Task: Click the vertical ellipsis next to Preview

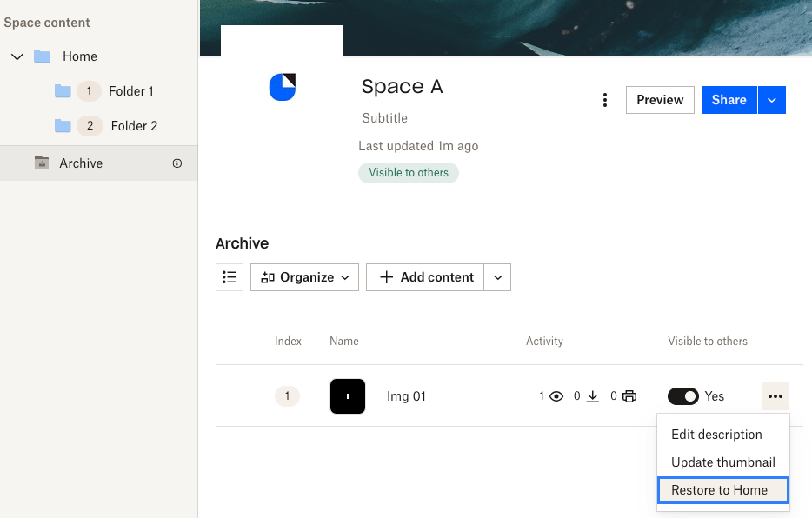Action: tap(605, 100)
